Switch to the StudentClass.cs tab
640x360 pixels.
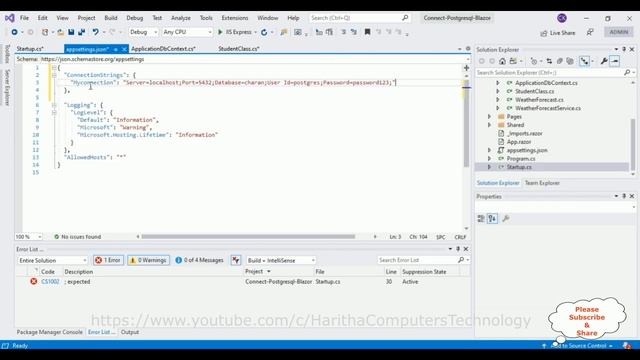239,49
